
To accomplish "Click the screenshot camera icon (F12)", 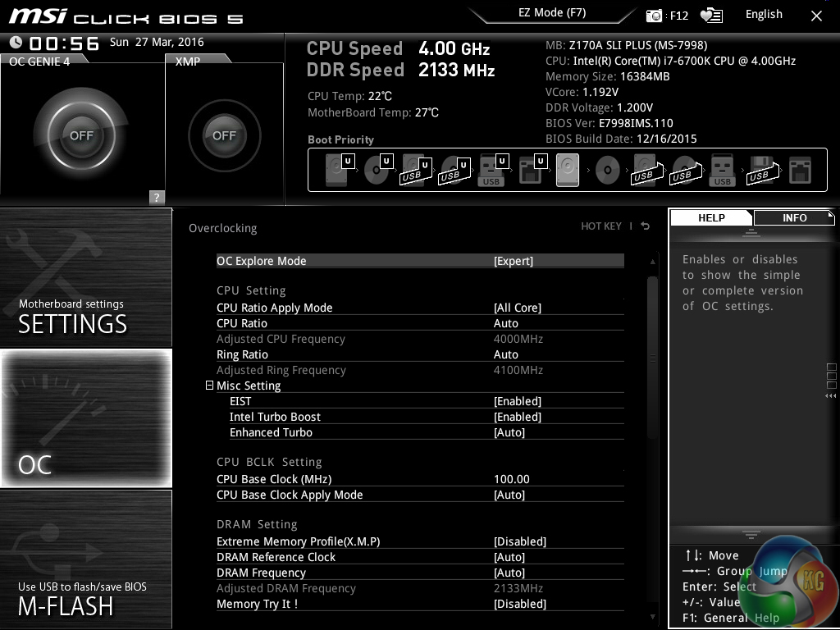I will click(x=654, y=16).
